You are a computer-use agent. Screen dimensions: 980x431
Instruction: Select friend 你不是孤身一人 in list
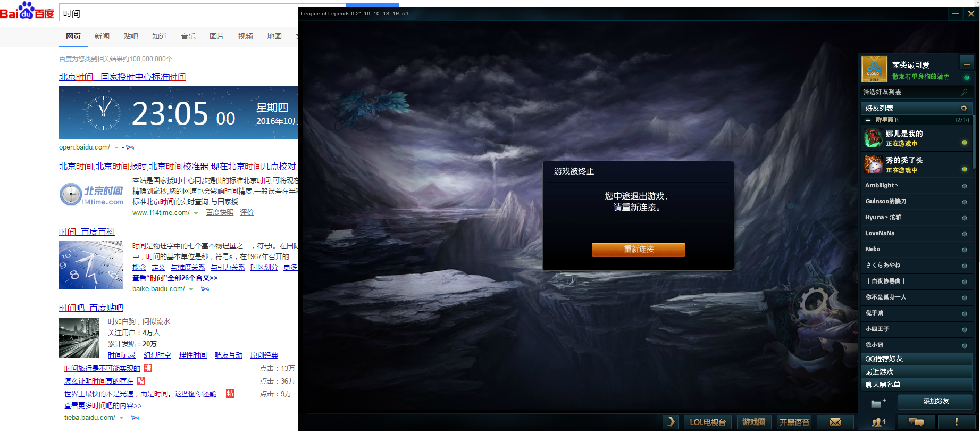[916, 297]
